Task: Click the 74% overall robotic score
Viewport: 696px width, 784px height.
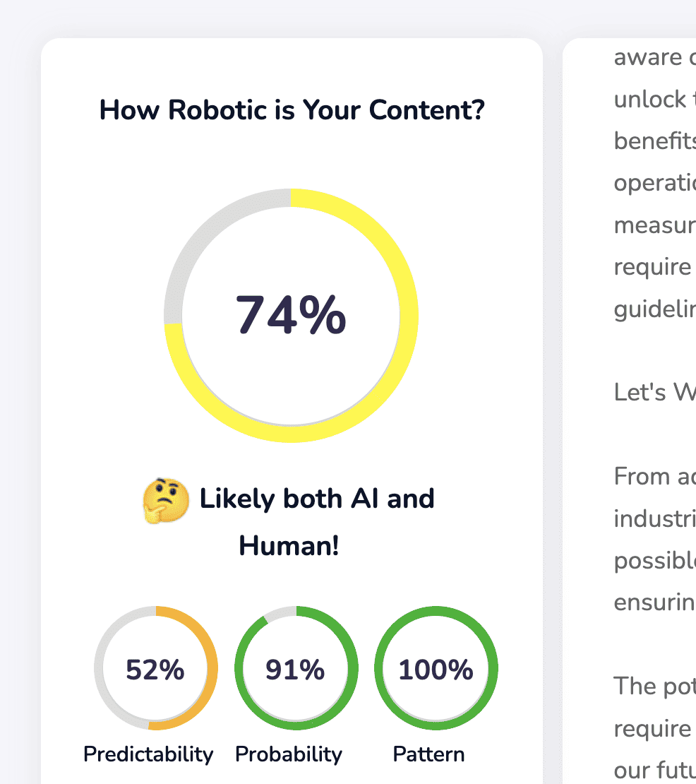Action: [291, 315]
